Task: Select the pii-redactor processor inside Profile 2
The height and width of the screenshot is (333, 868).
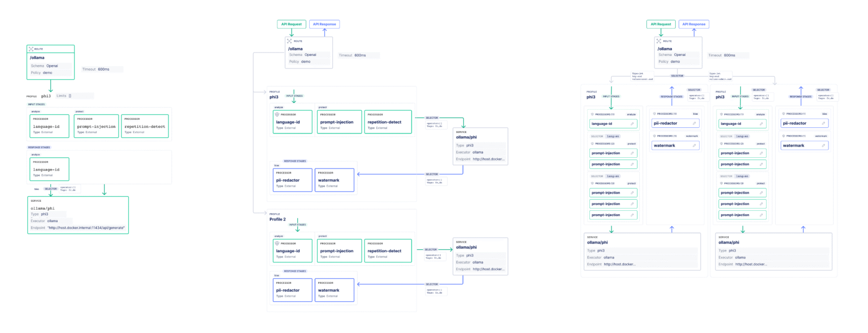Action: (292, 290)
